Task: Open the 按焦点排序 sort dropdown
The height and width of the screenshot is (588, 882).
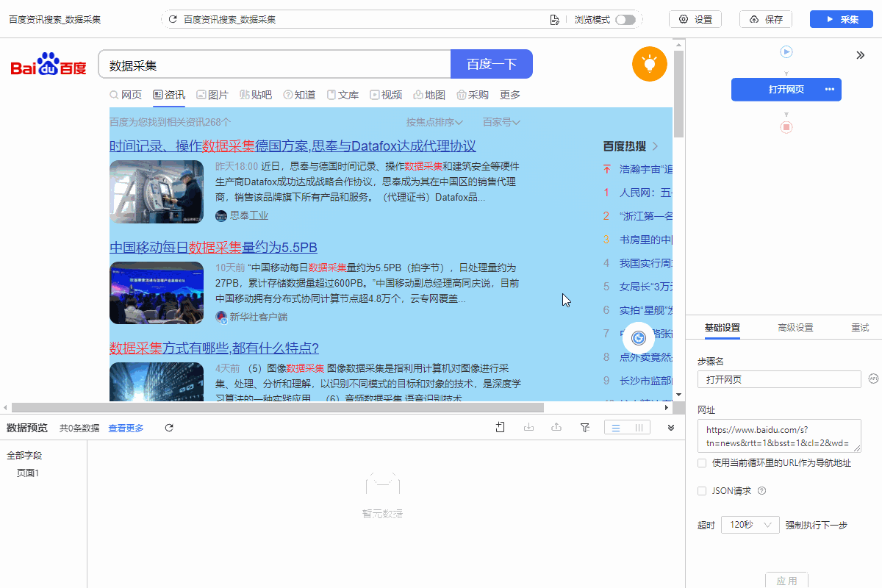Action: click(x=434, y=122)
